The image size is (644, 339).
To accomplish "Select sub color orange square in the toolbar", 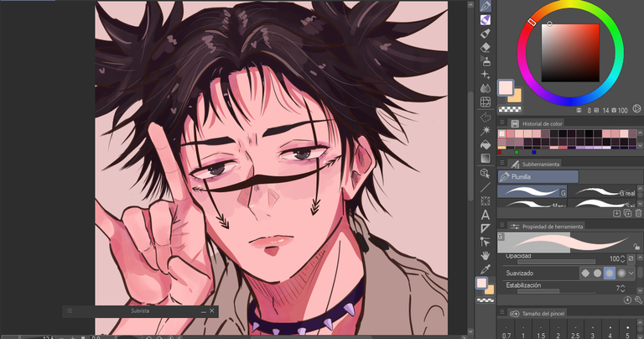I will (490, 289).
